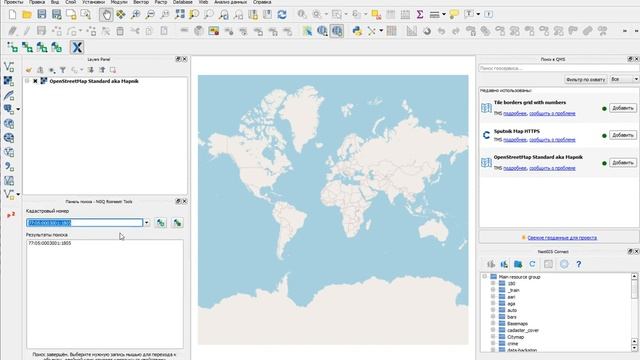Expand the cadaster_cover resource folder
This screenshot has width=640, height=360.
pos(493,330)
